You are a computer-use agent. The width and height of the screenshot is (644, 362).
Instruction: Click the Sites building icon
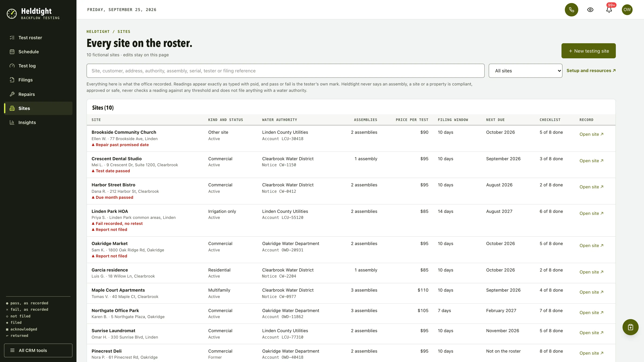[x=12, y=108]
